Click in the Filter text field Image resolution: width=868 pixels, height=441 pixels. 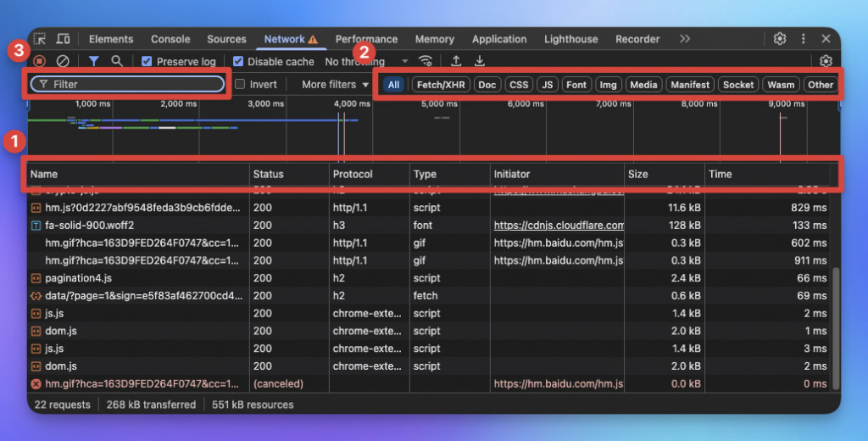pyautogui.click(x=127, y=84)
